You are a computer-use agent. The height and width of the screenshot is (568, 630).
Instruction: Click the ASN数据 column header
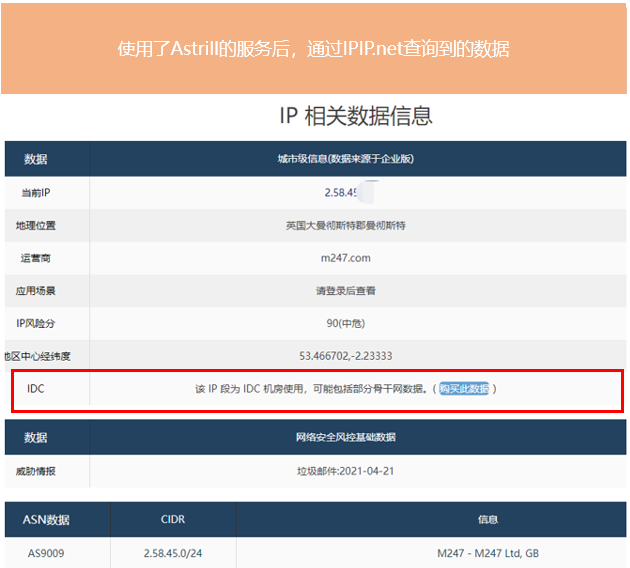46,519
